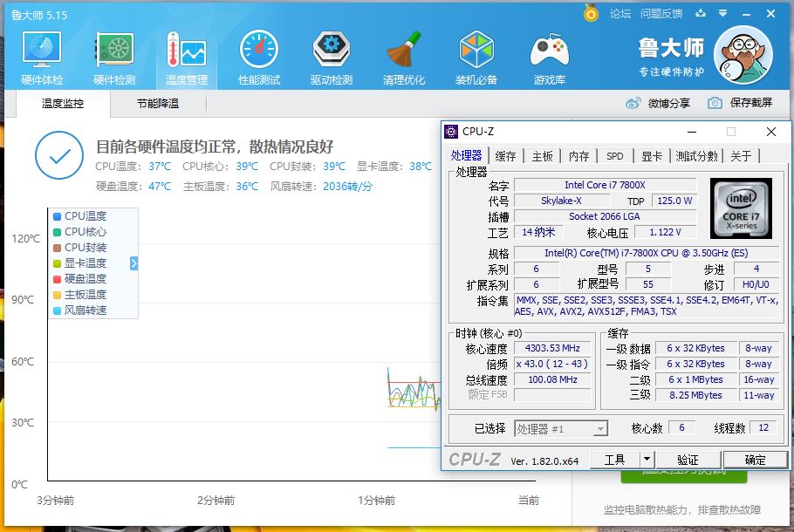
Task: Switch to the 节能降温 tab
Action: (158, 103)
